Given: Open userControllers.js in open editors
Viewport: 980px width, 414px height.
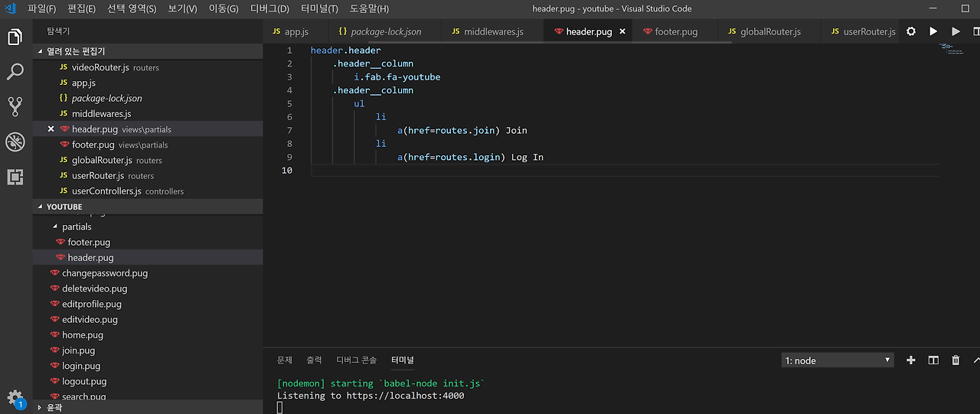Looking at the screenshot, I should click(149, 191).
